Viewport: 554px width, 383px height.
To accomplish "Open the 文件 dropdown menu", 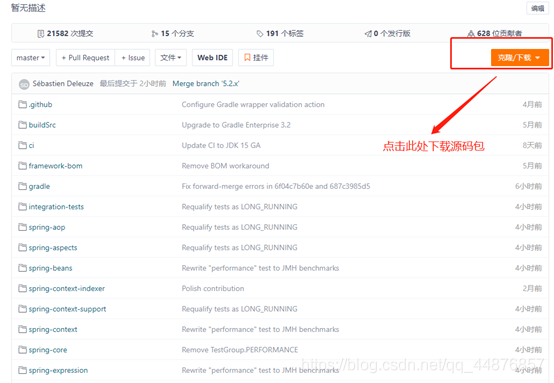I will [x=171, y=58].
